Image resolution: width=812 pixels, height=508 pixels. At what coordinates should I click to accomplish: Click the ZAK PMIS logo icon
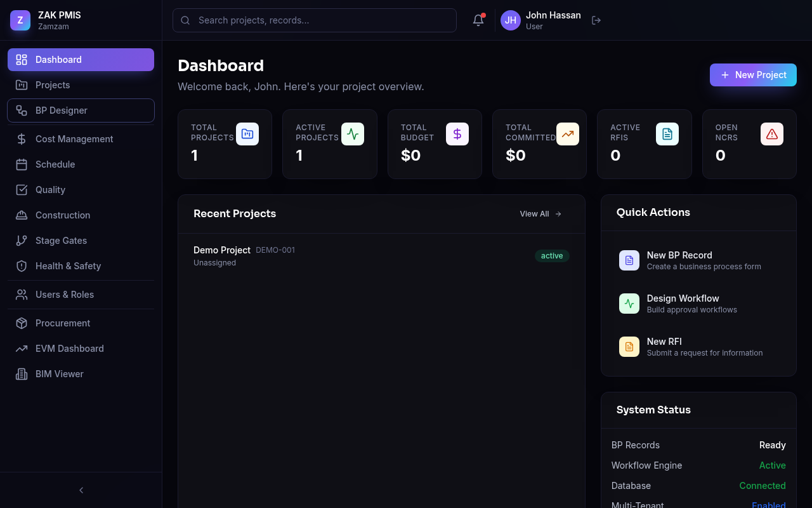20,20
